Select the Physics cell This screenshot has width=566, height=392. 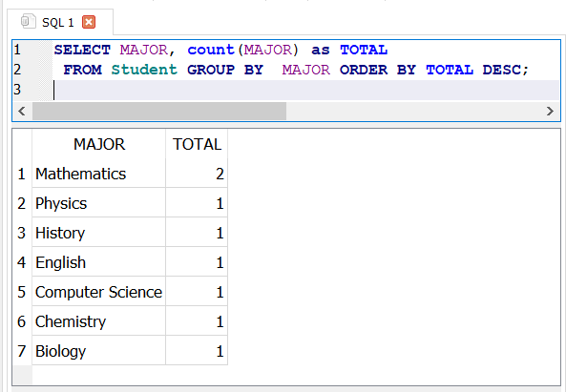click(99, 203)
